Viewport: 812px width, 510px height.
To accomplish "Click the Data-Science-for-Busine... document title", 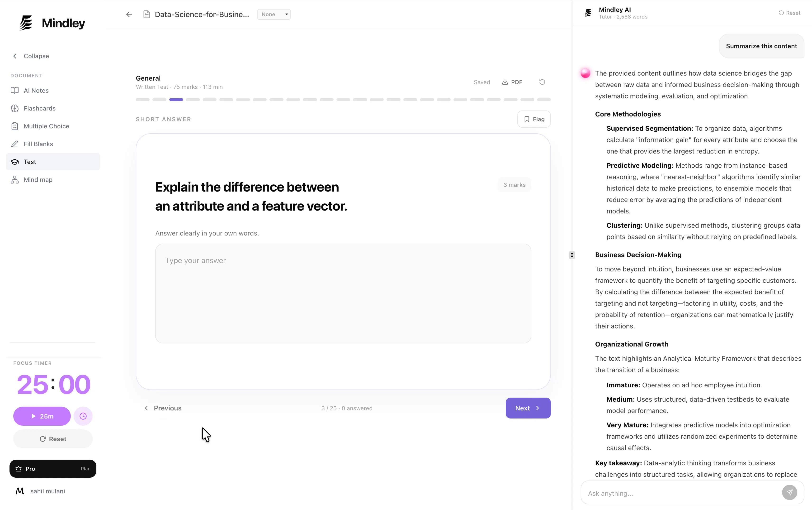I will [x=202, y=14].
